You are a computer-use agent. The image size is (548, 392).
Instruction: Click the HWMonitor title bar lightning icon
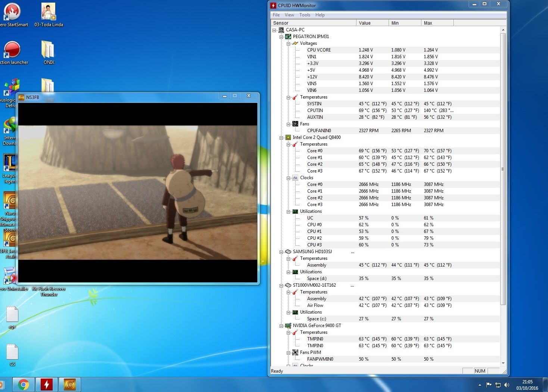[273, 5]
